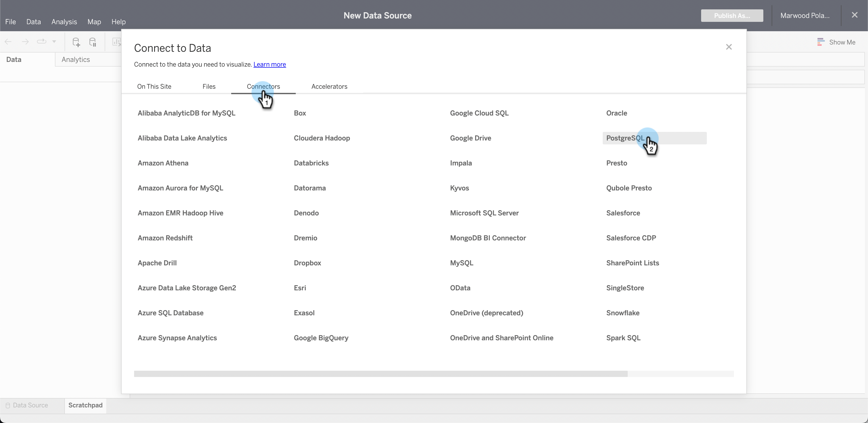Choose the Kyvos connector

[459, 188]
